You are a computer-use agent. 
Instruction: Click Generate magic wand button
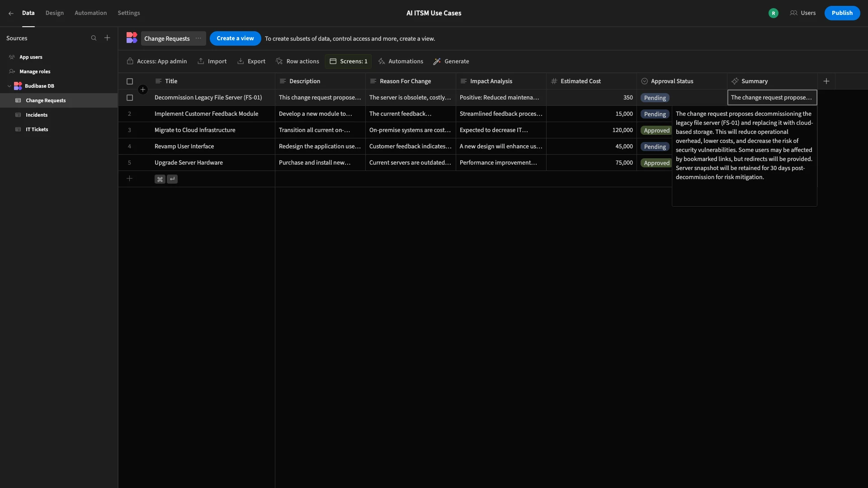pos(451,61)
